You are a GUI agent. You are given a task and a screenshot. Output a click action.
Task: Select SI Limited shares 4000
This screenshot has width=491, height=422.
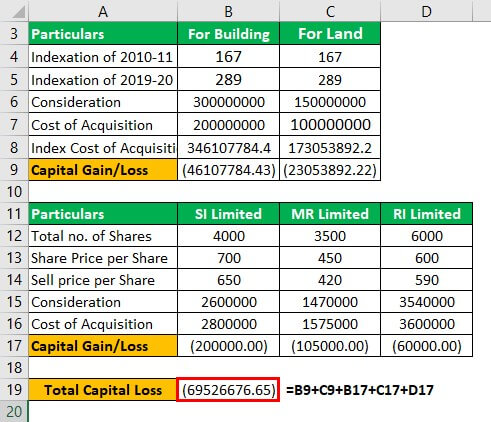[x=228, y=236]
